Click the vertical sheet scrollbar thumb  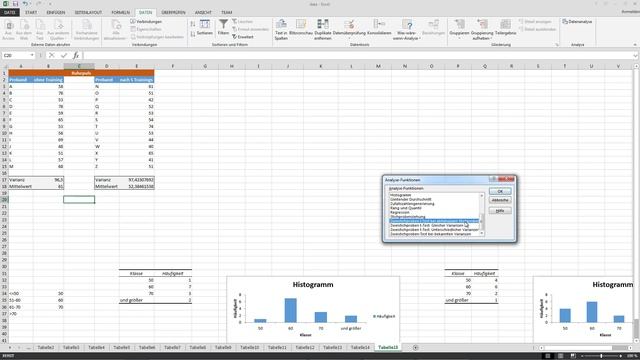pos(636,329)
